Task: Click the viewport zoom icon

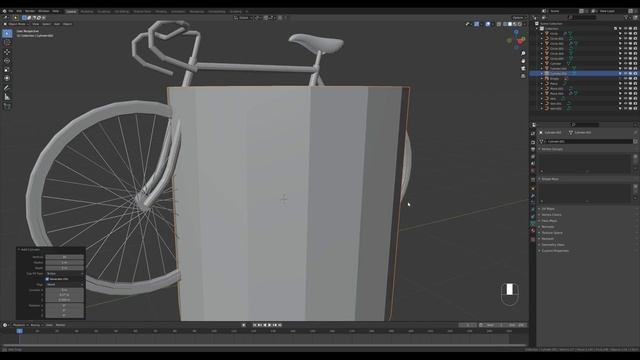Action: pos(523,53)
